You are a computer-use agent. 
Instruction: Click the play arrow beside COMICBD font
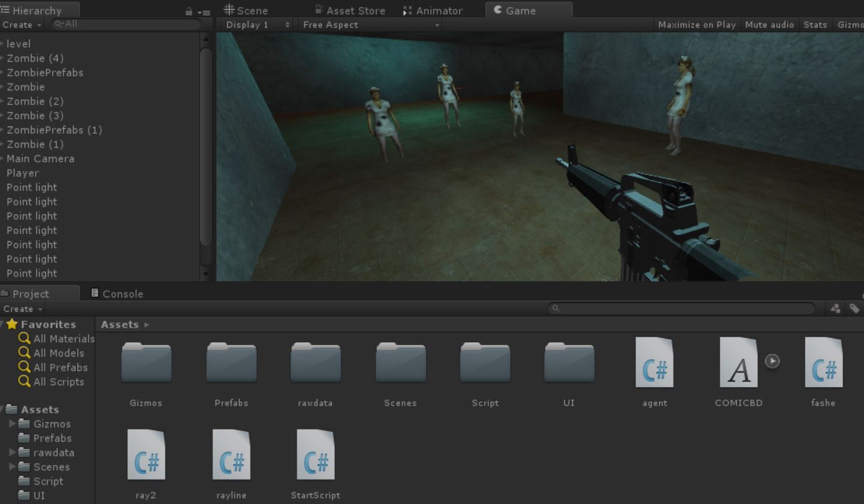pyautogui.click(x=772, y=361)
